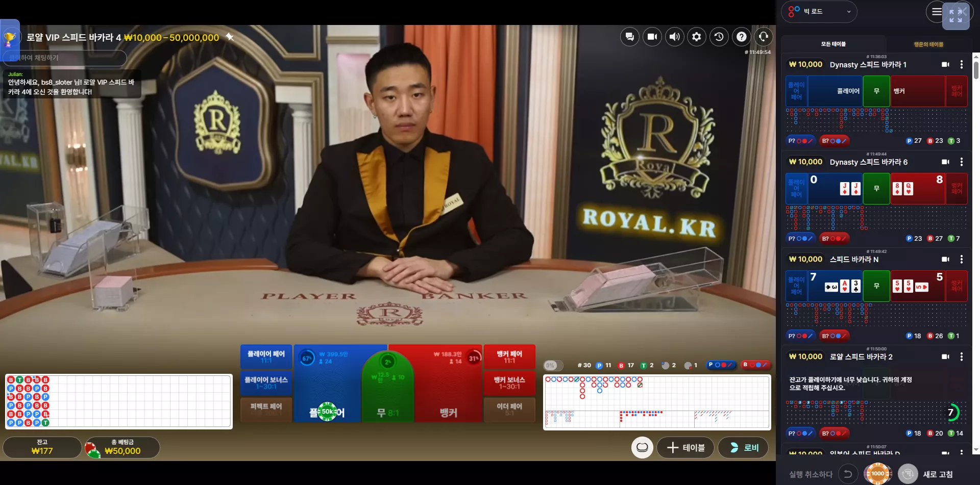Click the 테이블 add table button
This screenshot has height=485, width=980.
pos(685,448)
